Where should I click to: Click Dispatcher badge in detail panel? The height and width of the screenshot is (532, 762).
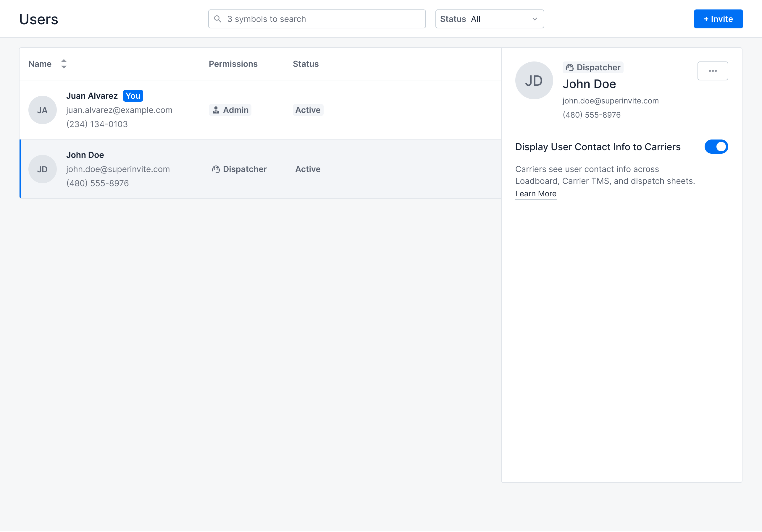593,68
